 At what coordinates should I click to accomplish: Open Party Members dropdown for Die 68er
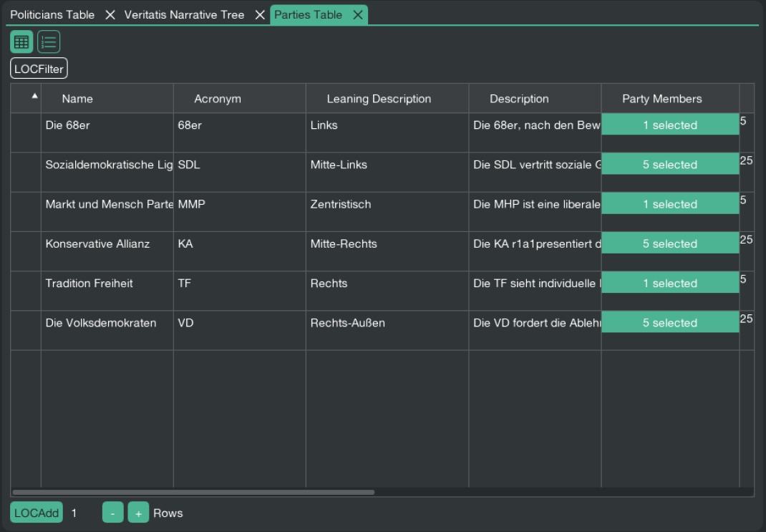pyautogui.click(x=669, y=125)
